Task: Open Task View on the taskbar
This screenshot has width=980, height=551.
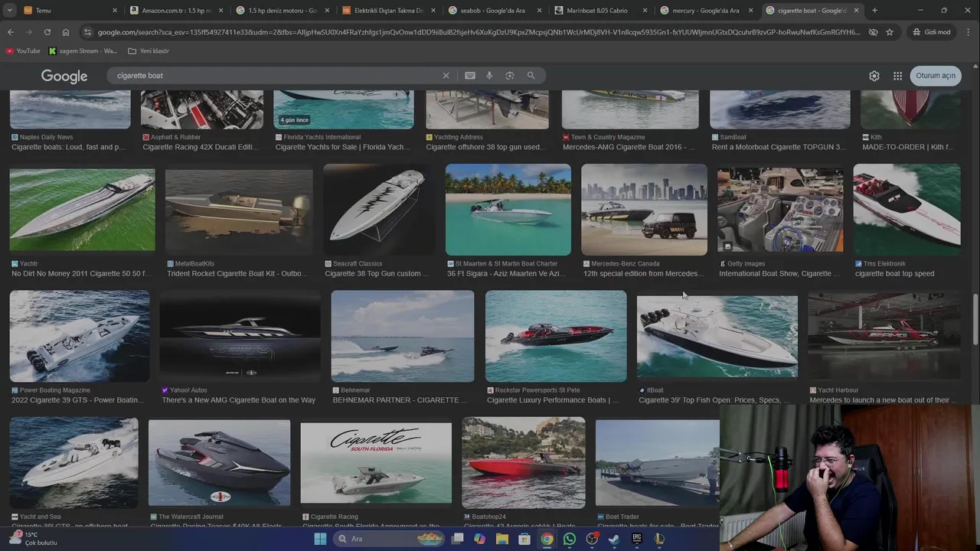Action: 457,539
